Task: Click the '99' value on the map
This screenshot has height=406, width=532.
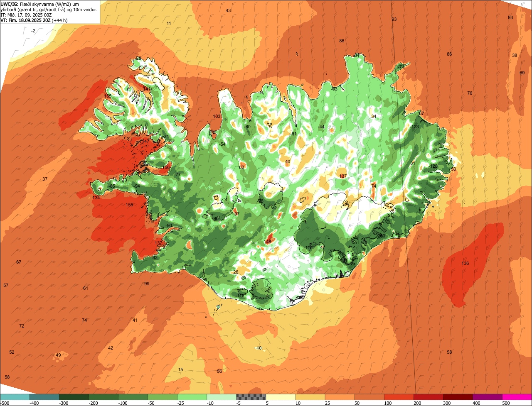Action: 147,284
